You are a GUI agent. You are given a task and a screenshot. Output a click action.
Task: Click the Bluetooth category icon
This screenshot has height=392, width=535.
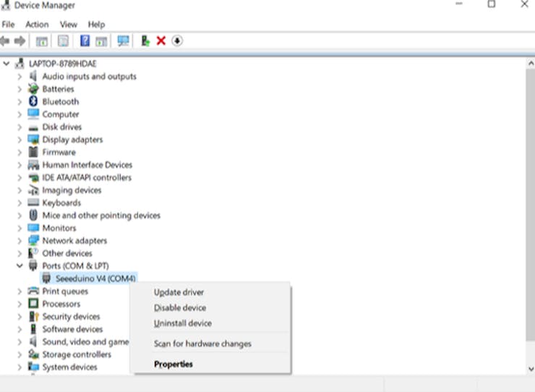point(33,101)
